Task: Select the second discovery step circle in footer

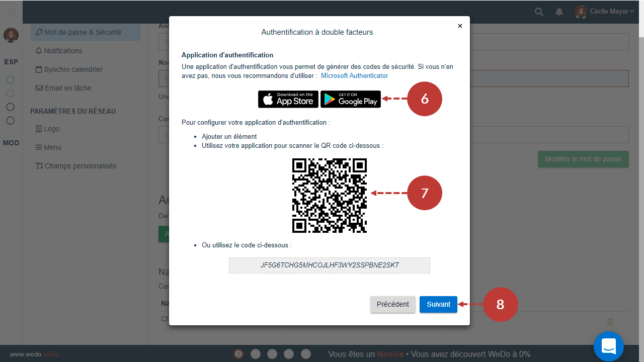Action: 255,354
